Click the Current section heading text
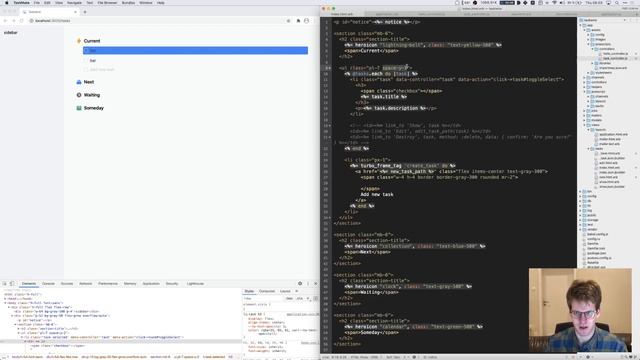The image size is (640, 360). [92, 41]
